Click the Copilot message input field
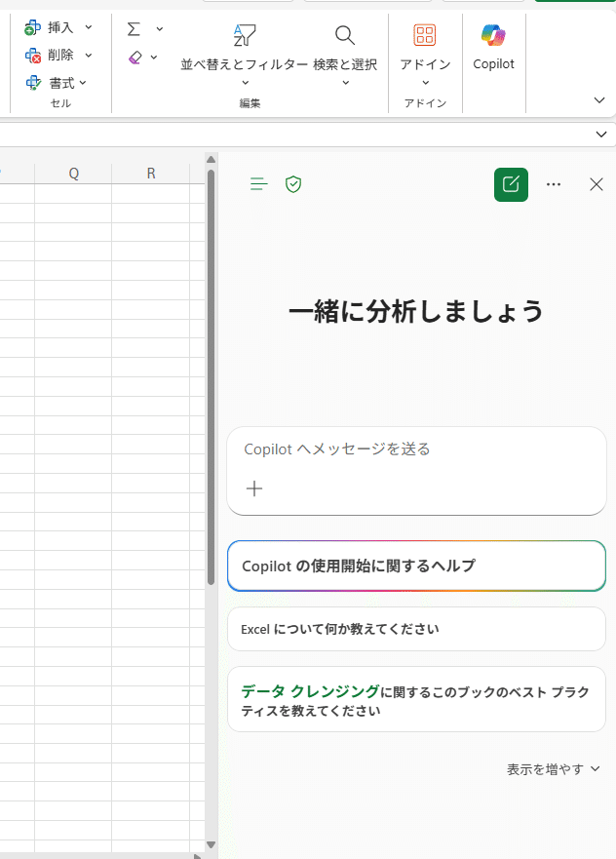The image size is (616, 859). (x=417, y=471)
